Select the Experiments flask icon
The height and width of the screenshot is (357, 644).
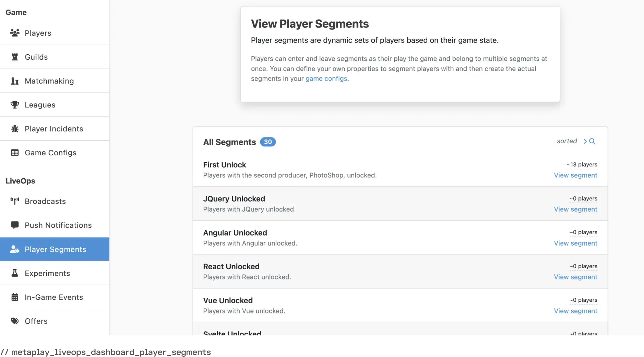pyautogui.click(x=14, y=273)
